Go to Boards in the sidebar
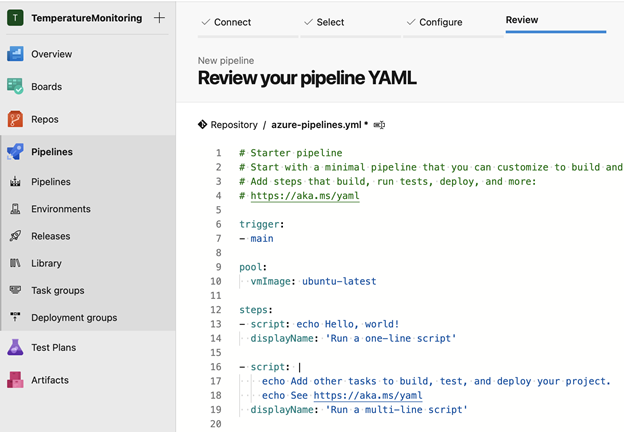 [47, 87]
